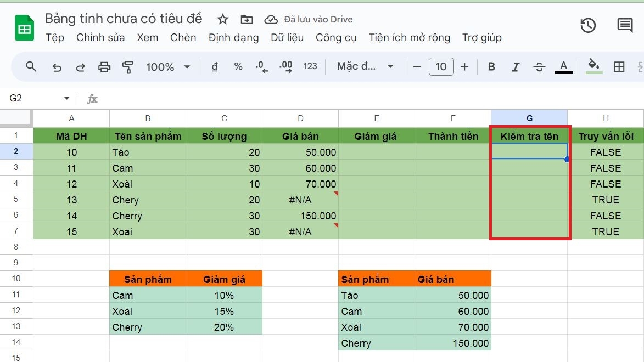Select column G header

click(x=529, y=118)
